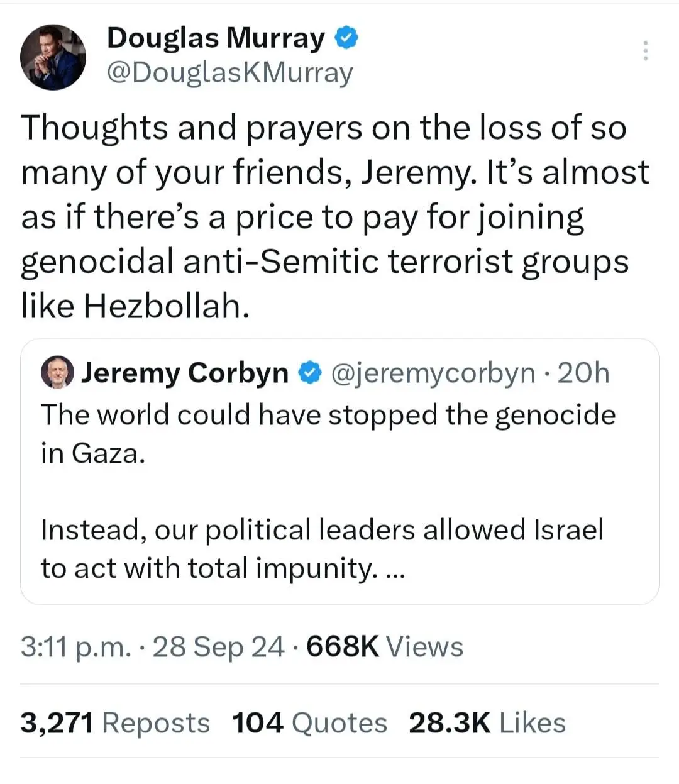Open Douglas Murray's profile picture
Image resolution: width=679 pixels, height=784 pixels.
53,57
